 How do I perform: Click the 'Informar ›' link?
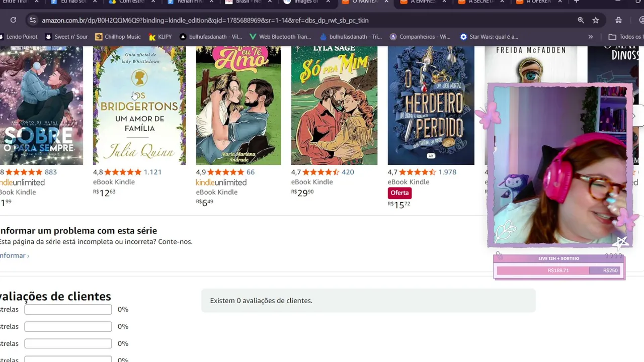coord(15,255)
